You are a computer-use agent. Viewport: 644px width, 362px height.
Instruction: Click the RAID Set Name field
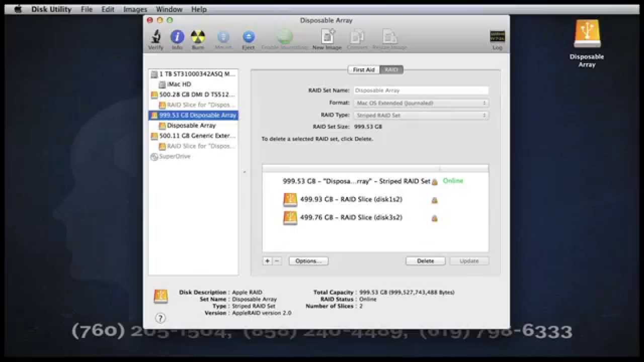pos(421,90)
